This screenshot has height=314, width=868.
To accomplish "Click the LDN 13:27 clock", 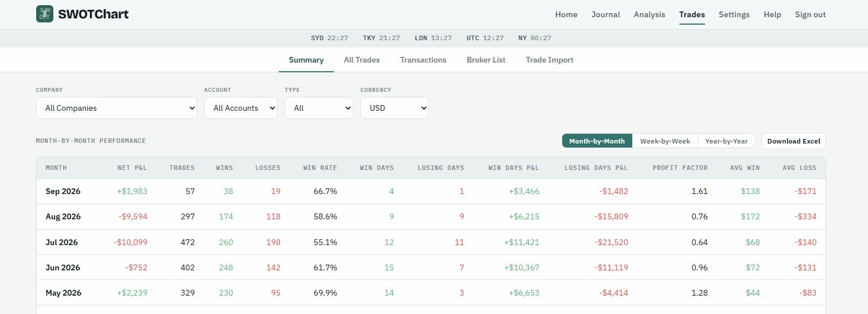I will (x=433, y=38).
